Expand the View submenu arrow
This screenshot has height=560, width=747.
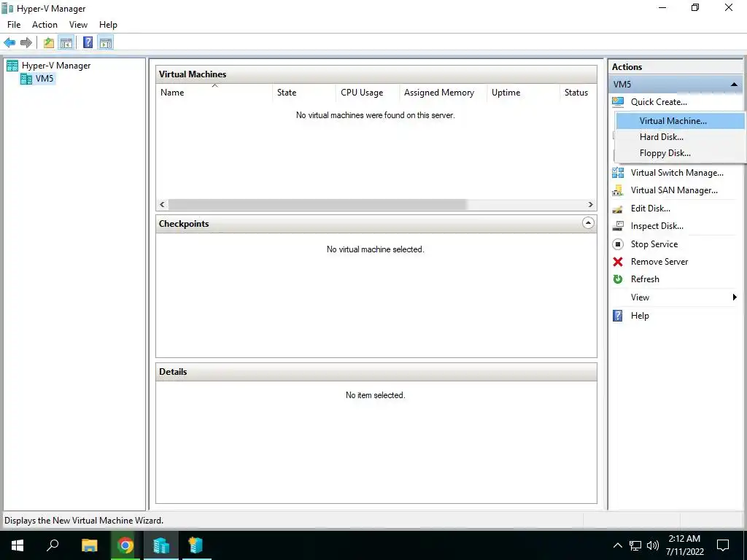(735, 297)
